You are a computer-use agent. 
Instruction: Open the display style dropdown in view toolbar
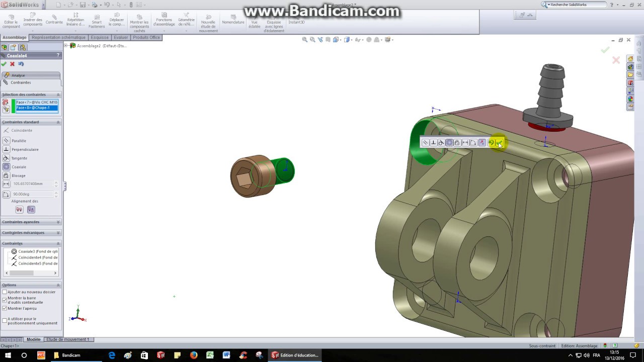pos(348,40)
